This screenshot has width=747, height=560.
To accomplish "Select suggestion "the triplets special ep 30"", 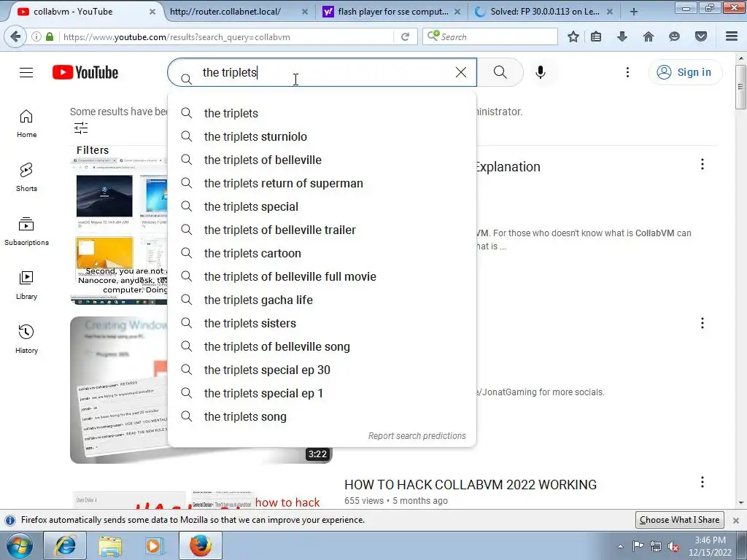I will (x=322, y=370).
